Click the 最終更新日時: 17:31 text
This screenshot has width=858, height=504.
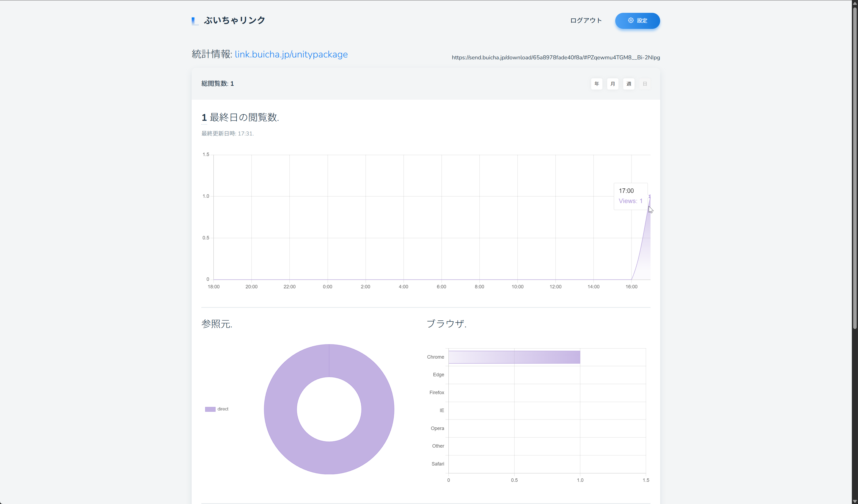pos(228,133)
